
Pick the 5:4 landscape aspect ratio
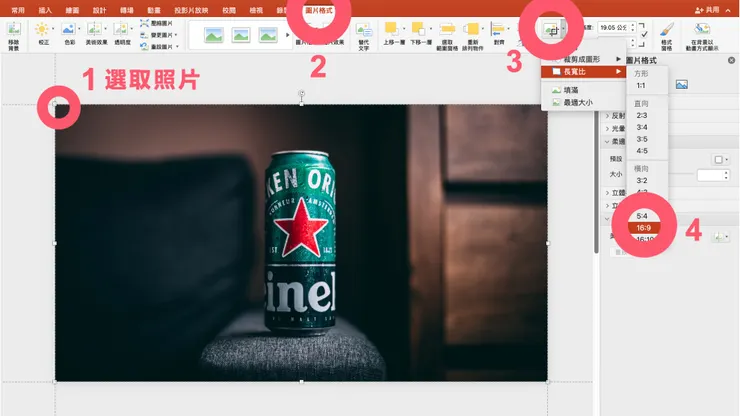click(x=644, y=216)
